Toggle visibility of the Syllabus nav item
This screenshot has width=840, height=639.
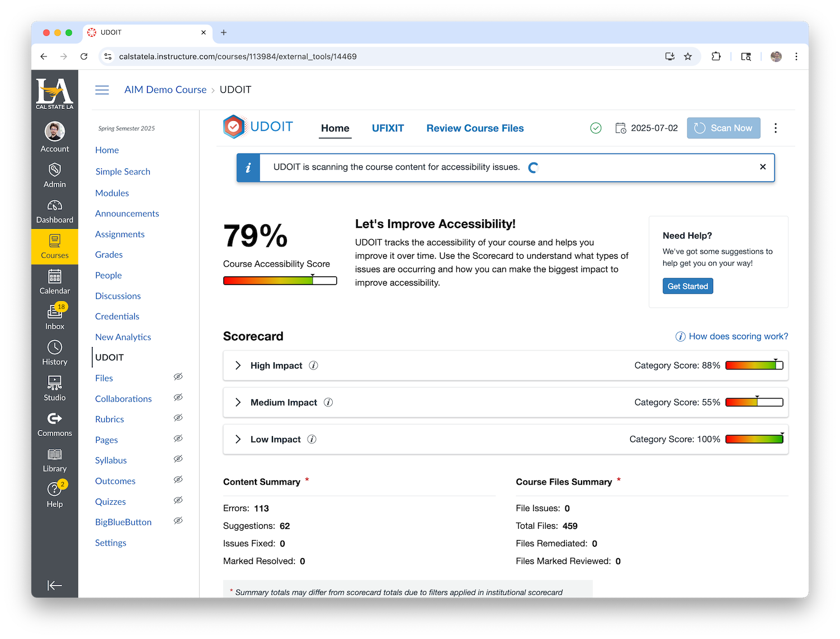(x=178, y=458)
